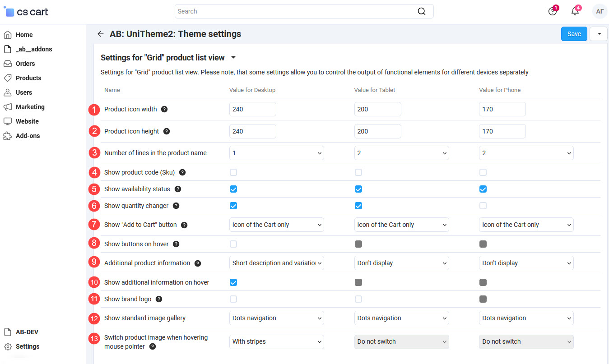Click the Users person icon
The image size is (609, 364).
pyautogui.click(x=8, y=92)
